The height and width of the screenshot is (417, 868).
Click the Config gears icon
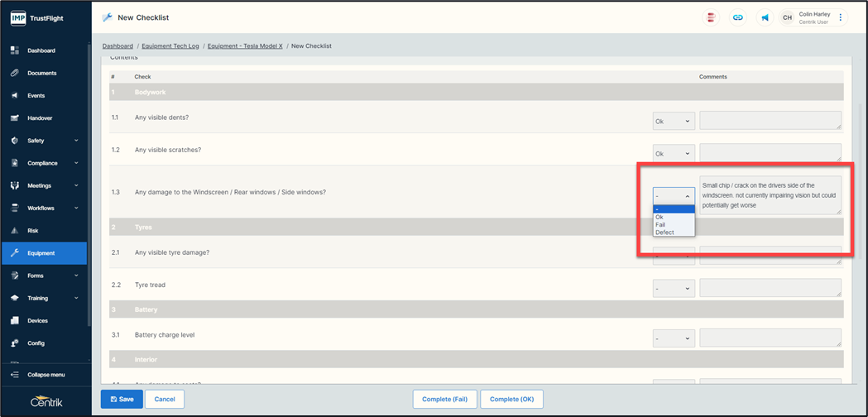coord(15,343)
